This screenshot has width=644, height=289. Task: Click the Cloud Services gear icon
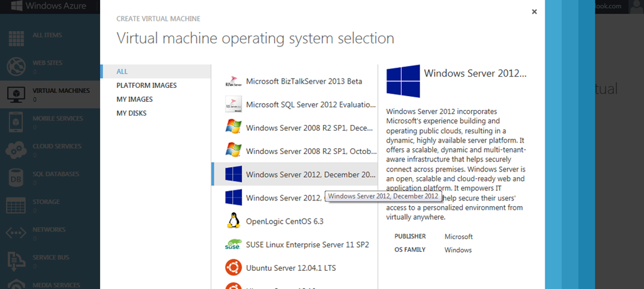pos(16,150)
